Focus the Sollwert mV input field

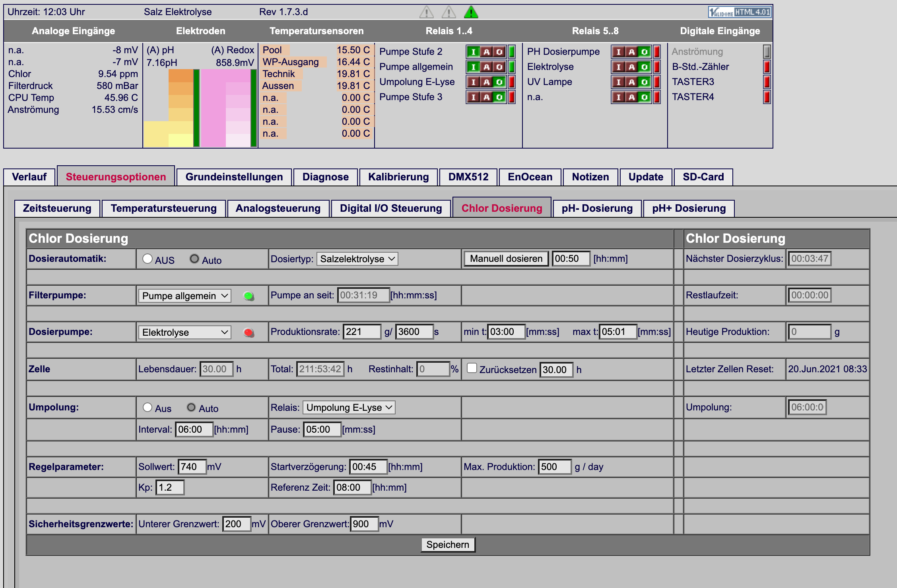[x=192, y=467]
